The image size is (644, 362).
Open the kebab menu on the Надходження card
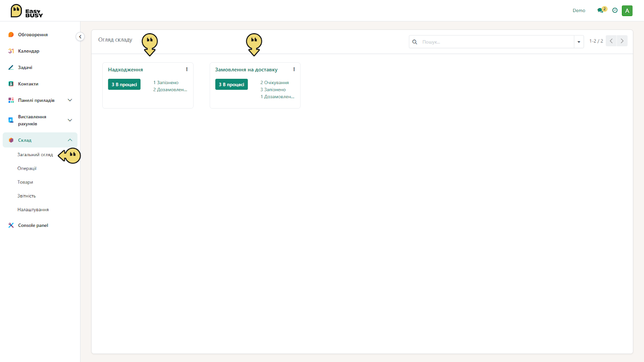[187, 69]
